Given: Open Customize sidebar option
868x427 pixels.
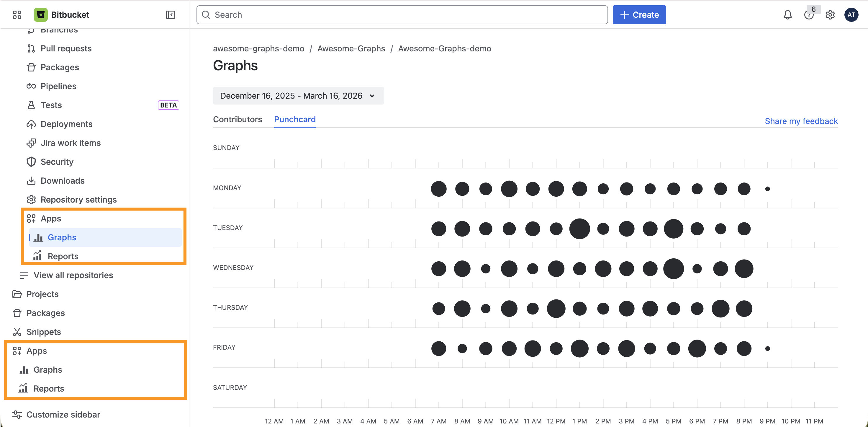Looking at the screenshot, I should coord(63,415).
